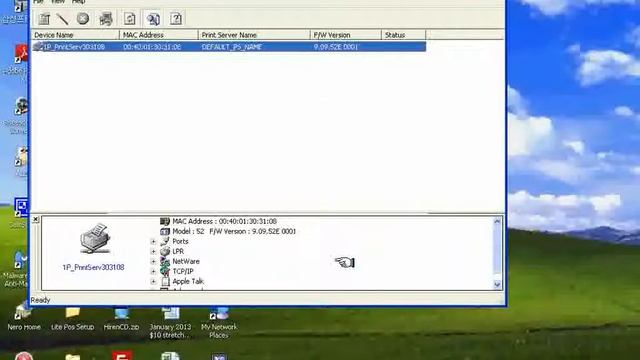Click the Apple Talk icon in details tree
The width and height of the screenshot is (640, 360).
165,282
